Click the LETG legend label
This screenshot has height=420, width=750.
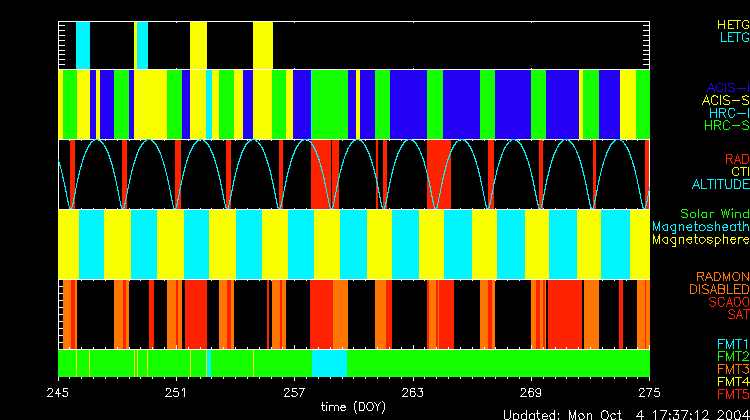click(x=732, y=37)
